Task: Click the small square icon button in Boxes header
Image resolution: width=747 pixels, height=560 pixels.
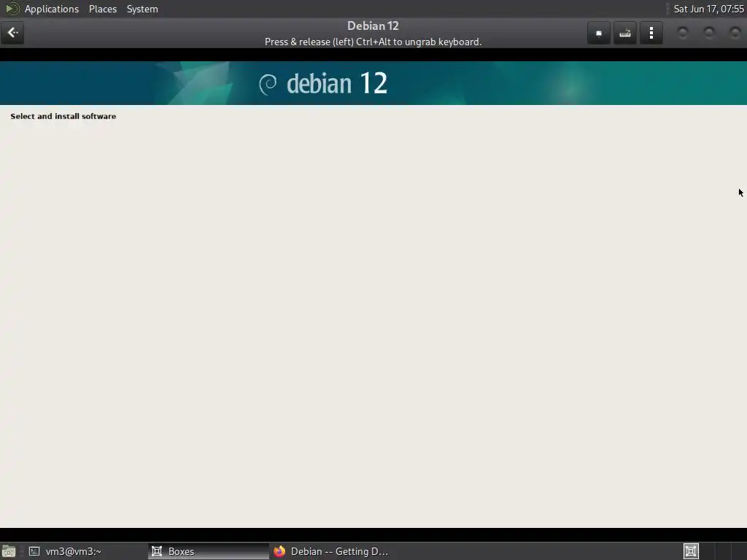Action: click(599, 33)
